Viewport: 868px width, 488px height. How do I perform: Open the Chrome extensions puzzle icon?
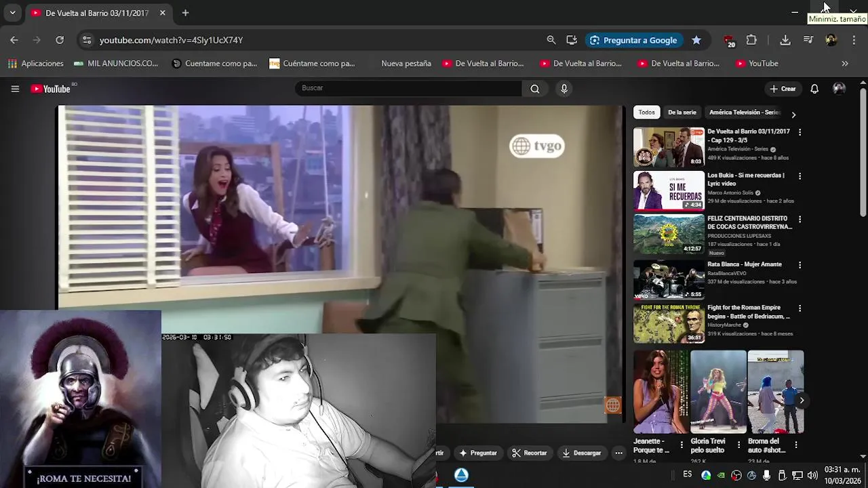pyautogui.click(x=751, y=40)
